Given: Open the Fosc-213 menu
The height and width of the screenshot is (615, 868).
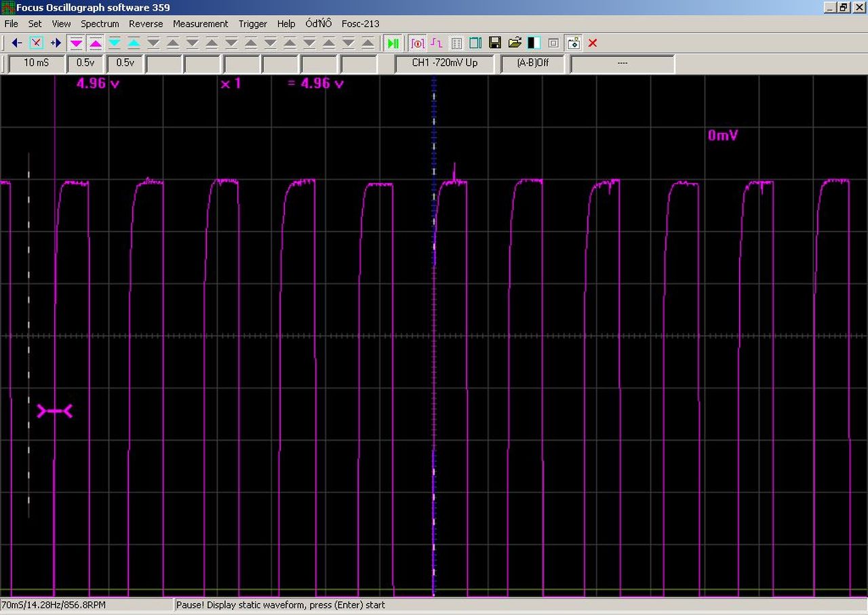Looking at the screenshot, I should (361, 24).
